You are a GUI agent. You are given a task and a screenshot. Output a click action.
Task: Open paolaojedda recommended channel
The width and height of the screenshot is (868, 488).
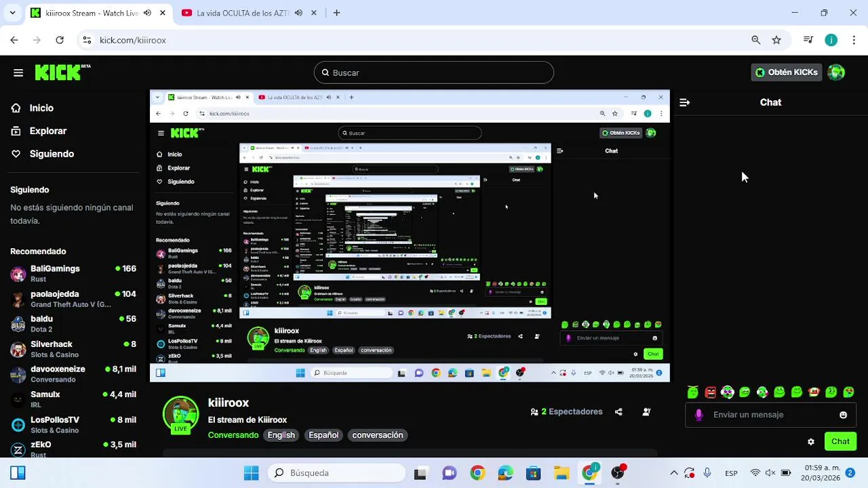[73, 299]
